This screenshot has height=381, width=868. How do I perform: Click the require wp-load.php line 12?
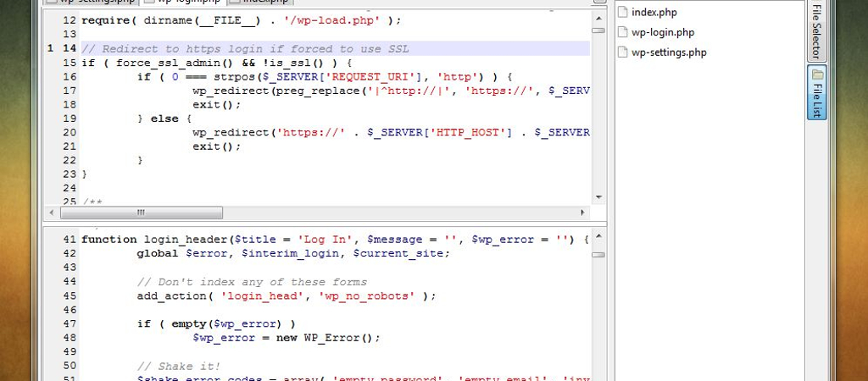pyautogui.click(x=241, y=20)
